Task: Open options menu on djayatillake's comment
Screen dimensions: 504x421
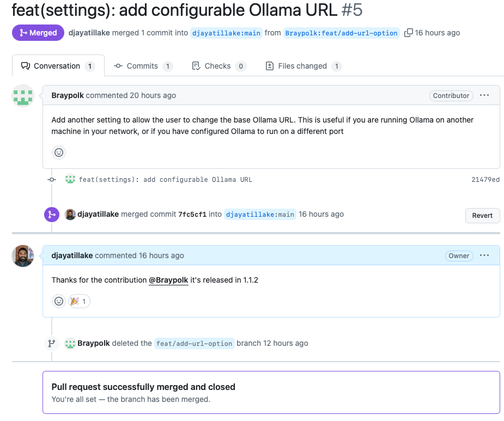Action: [484, 255]
